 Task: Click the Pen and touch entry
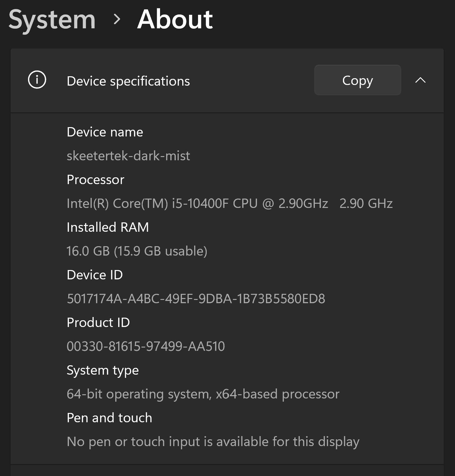coord(109,417)
